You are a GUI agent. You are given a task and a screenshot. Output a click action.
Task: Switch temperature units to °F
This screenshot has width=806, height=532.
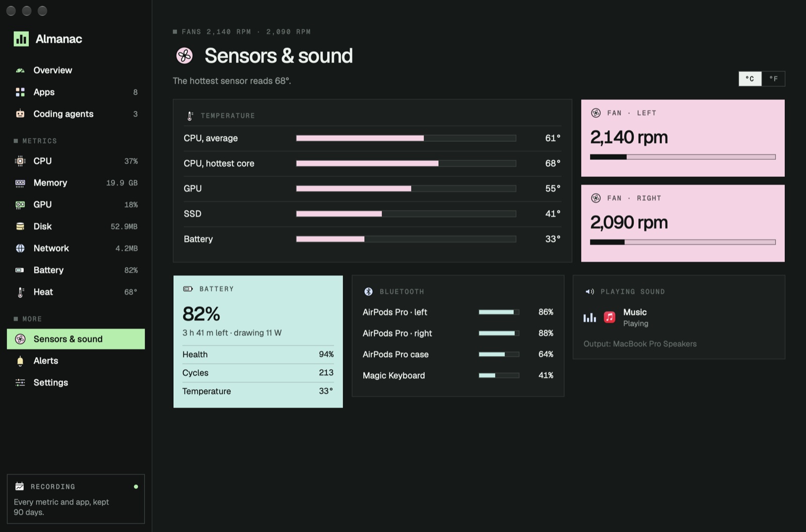tap(773, 79)
